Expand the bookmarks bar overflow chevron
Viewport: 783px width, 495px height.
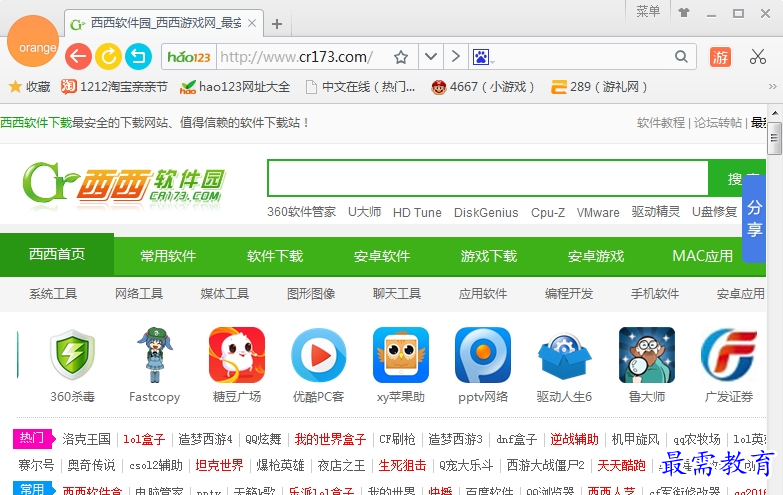[x=773, y=86]
